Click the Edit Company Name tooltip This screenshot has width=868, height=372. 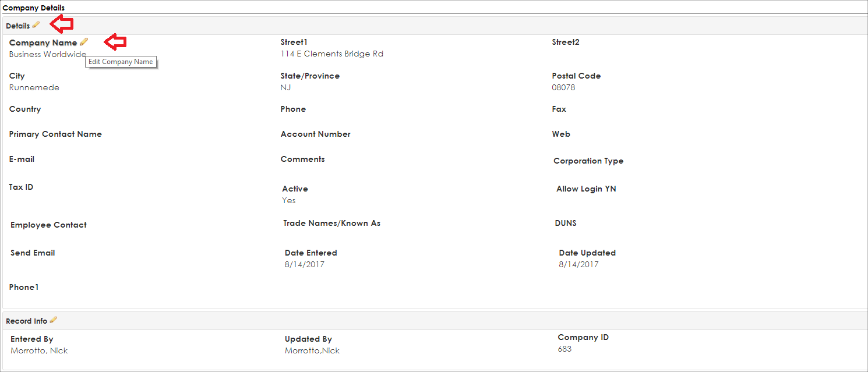[x=121, y=62]
